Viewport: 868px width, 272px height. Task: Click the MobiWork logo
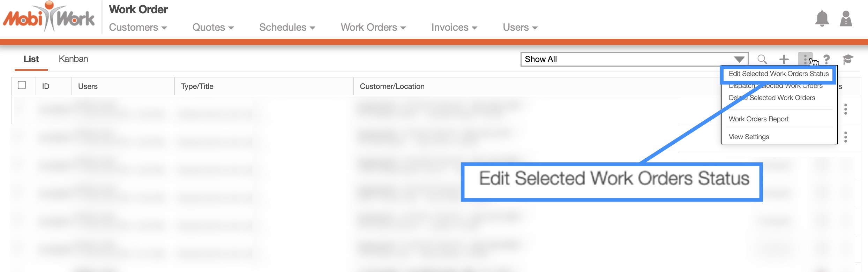[49, 17]
